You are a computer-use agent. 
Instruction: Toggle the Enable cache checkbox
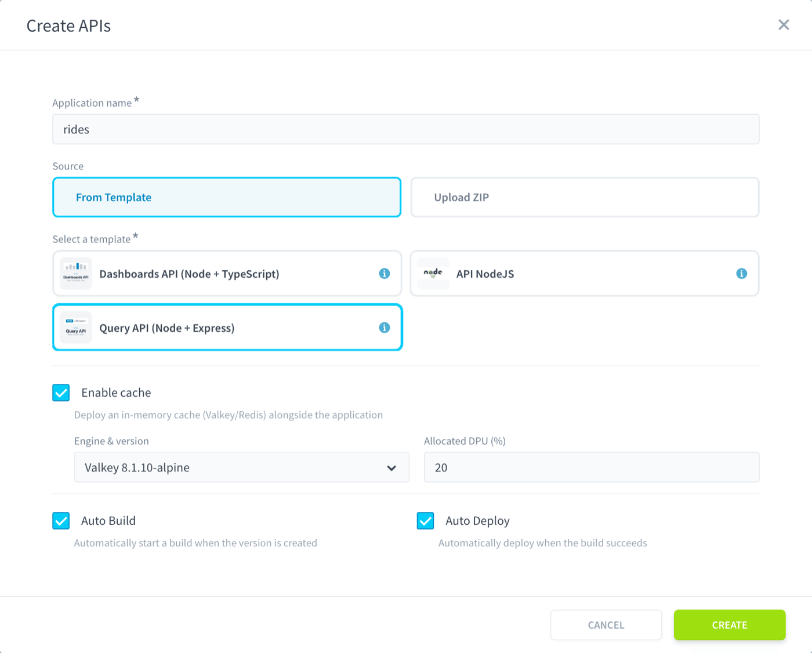click(61, 393)
